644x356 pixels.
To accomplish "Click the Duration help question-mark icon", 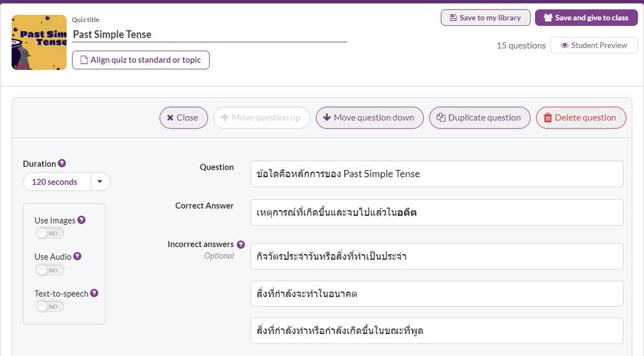I will point(62,163).
